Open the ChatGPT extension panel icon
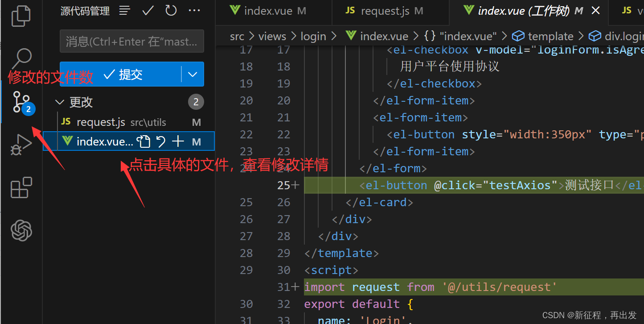The width and height of the screenshot is (644, 324). click(x=21, y=231)
